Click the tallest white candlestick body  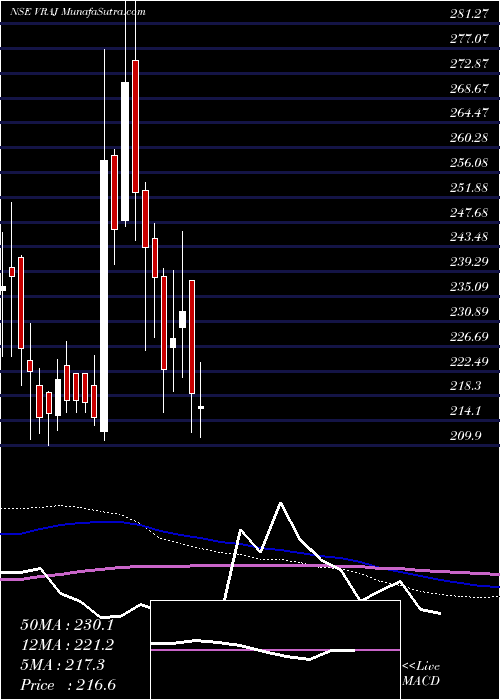pos(104,296)
